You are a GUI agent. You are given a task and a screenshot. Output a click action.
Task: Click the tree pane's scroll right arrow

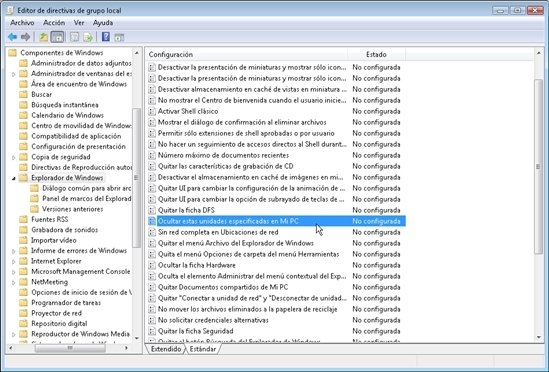tap(126, 348)
